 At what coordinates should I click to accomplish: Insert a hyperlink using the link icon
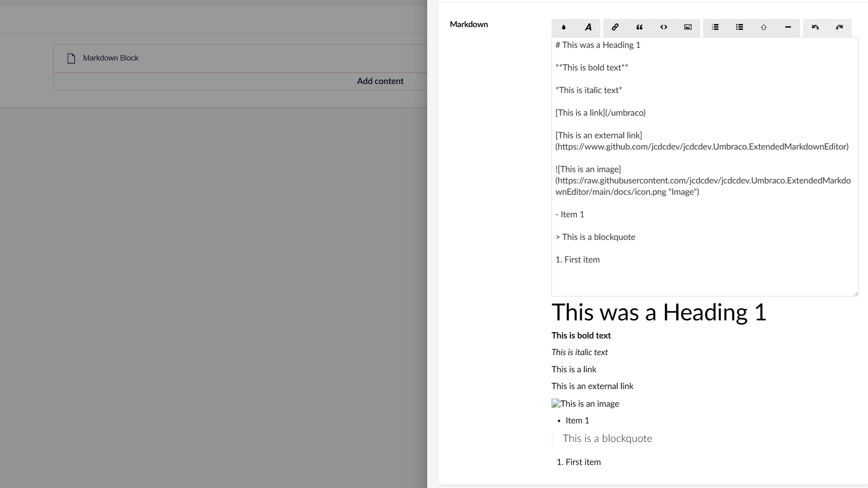(x=615, y=27)
